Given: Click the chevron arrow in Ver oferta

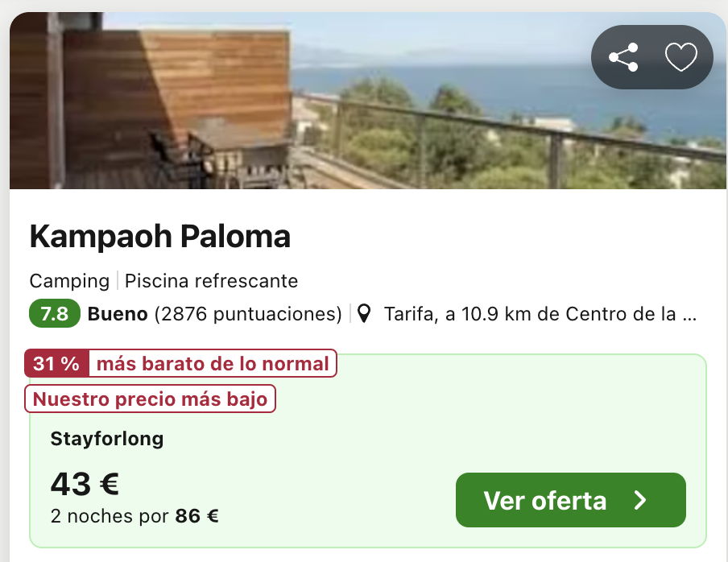Looking at the screenshot, I should [x=641, y=500].
